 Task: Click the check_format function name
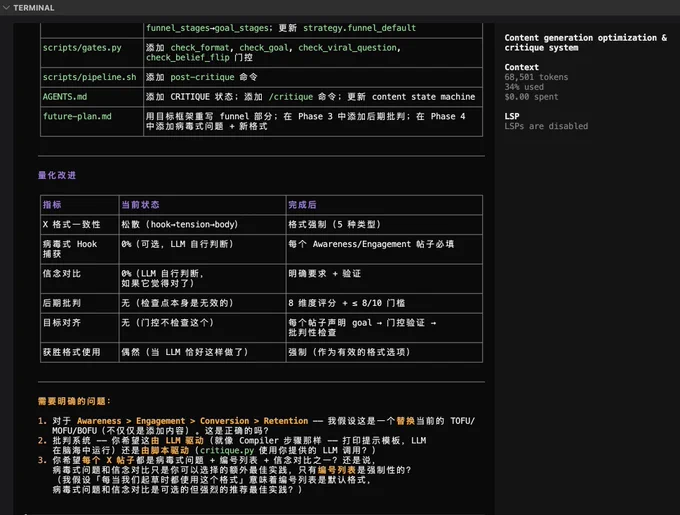pyautogui.click(x=199, y=48)
